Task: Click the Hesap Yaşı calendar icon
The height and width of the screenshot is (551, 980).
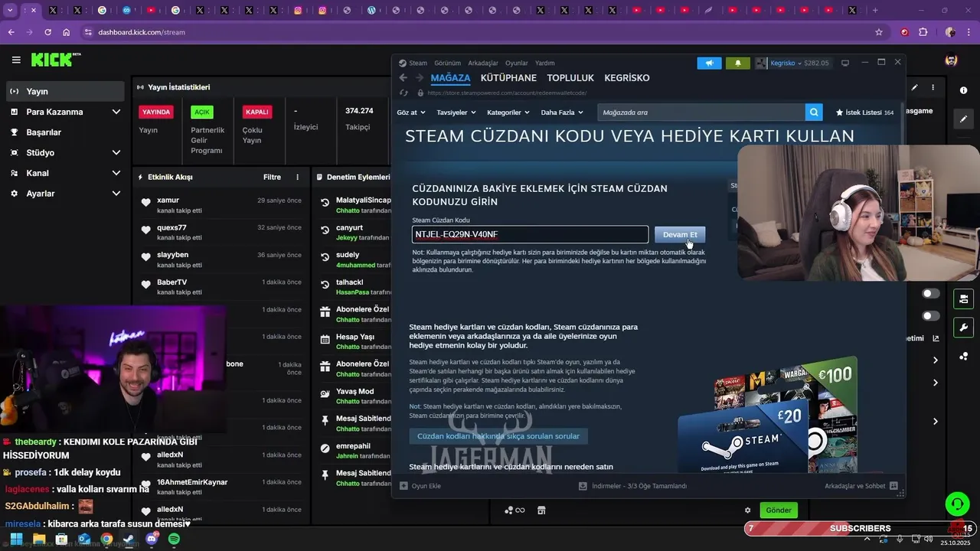Action: [x=325, y=338]
